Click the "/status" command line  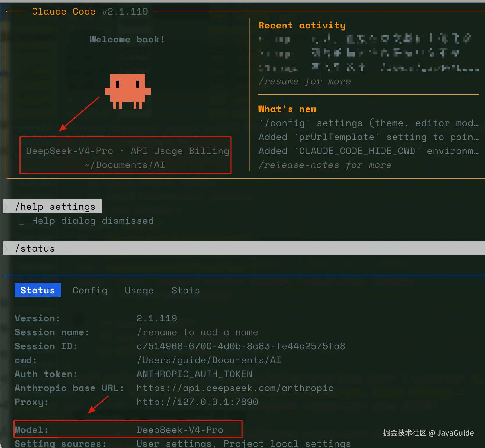click(x=244, y=248)
